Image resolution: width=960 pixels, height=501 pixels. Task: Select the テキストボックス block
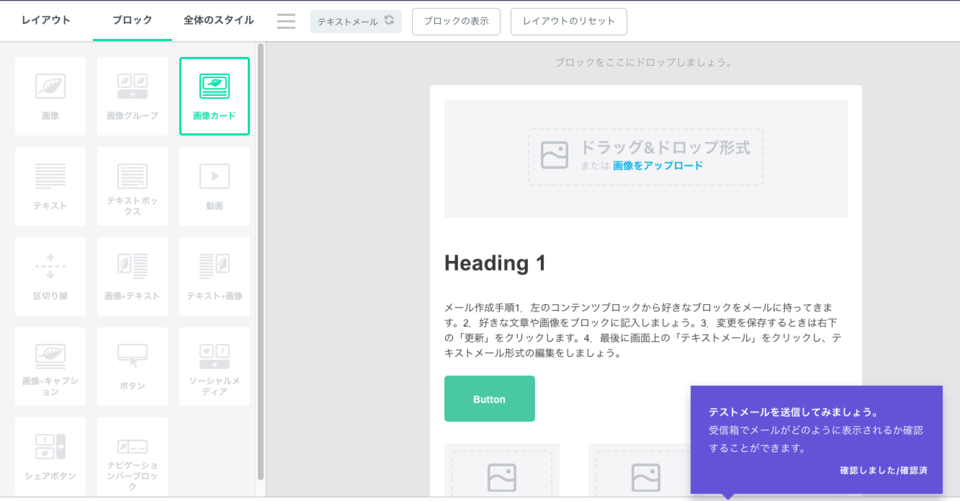[132, 186]
